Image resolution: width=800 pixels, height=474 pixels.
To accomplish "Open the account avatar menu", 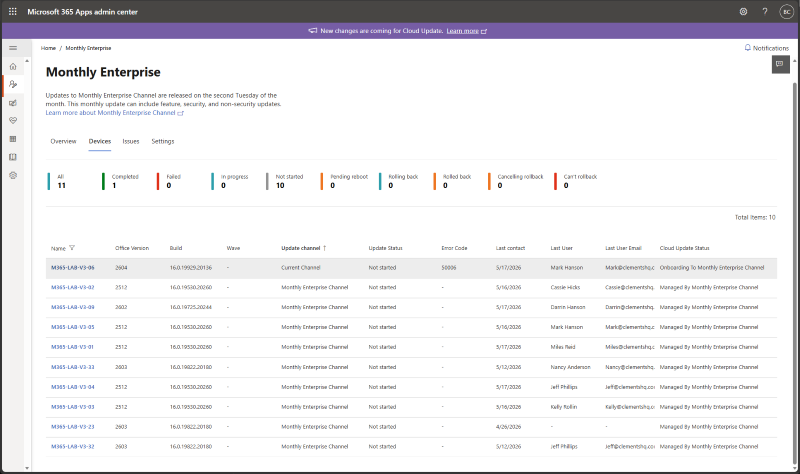I will click(786, 11).
